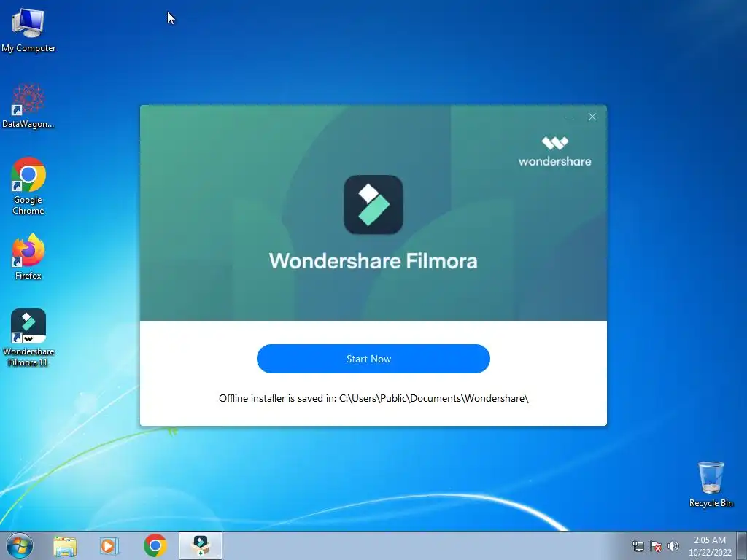
Task: Start Filmora with the Start Now button
Action: pos(373,359)
